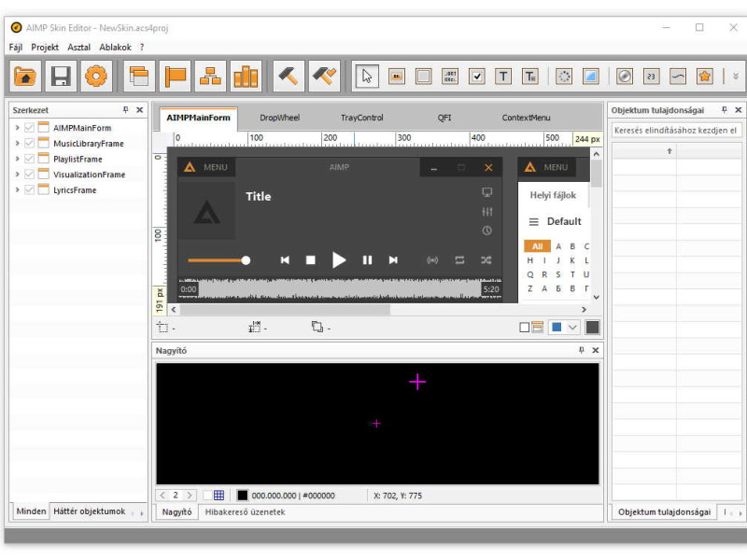Click the hammer build toolbar icon
The width and height of the screenshot is (747, 560).
tap(289, 77)
